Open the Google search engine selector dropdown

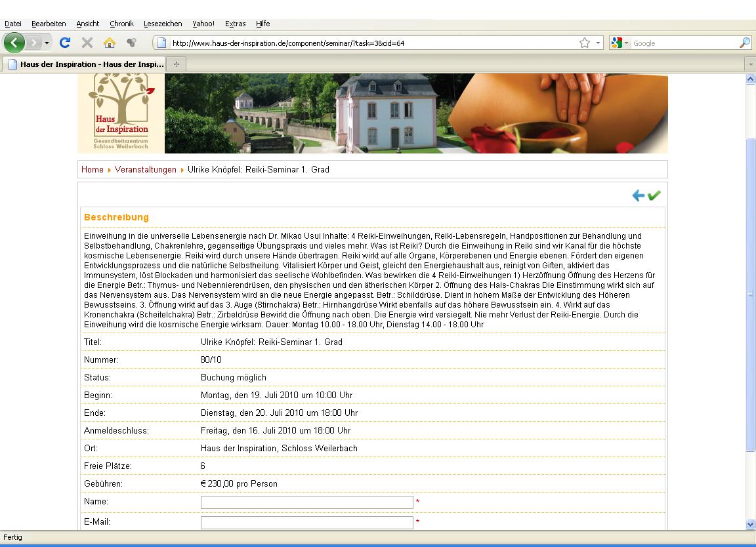[620, 43]
